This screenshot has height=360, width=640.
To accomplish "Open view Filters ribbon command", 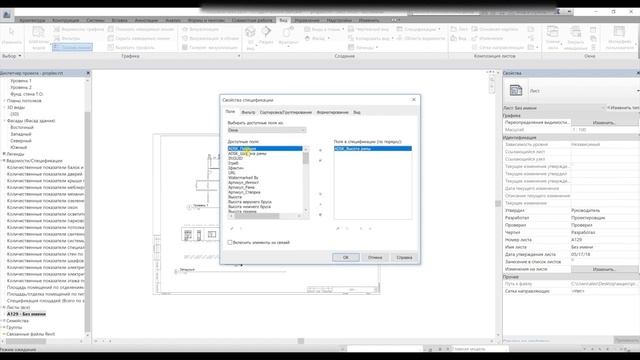I will (x=67, y=38).
